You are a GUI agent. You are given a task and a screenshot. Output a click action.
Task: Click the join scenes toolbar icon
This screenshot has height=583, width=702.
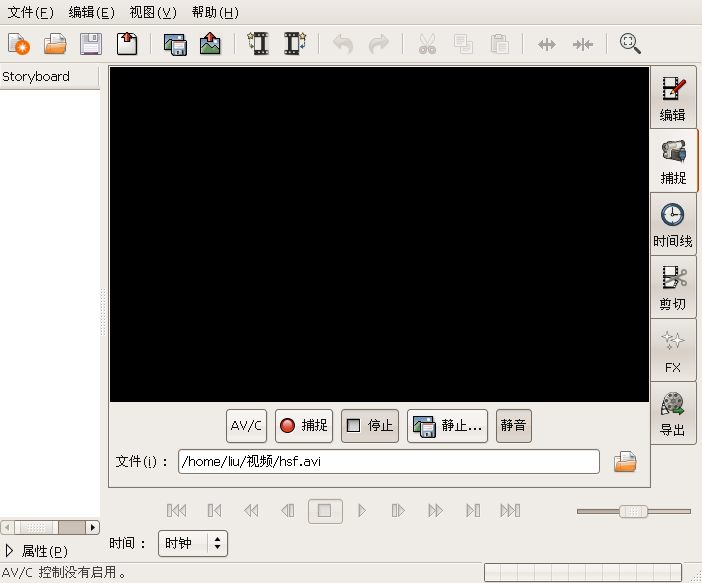583,44
